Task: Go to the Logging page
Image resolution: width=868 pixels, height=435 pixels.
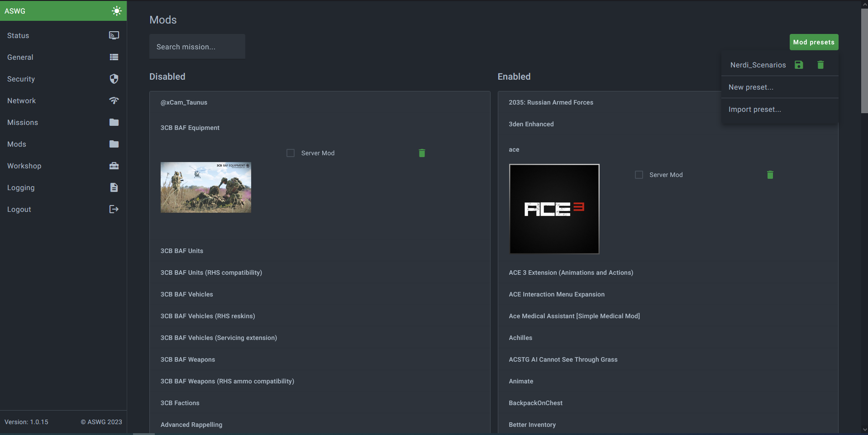Action: coord(63,187)
